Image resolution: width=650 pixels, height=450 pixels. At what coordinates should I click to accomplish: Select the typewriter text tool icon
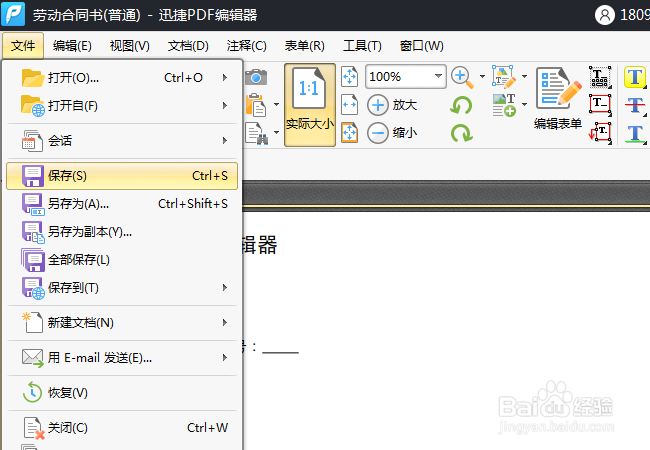[x=600, y=77]
